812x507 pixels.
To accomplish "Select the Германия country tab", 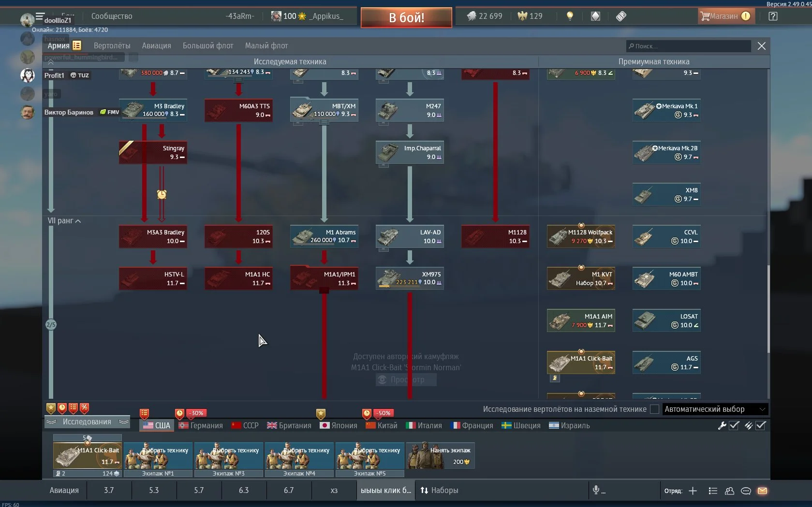I will tap(201, 425).
